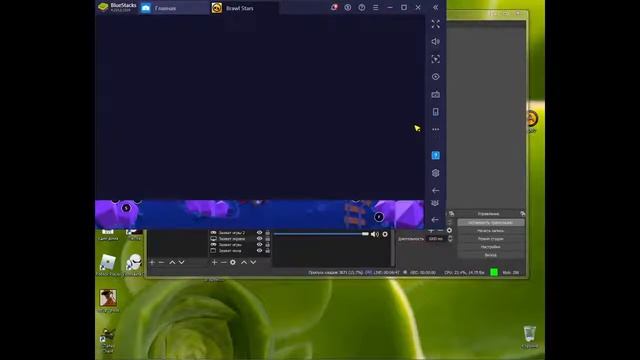This screenshot has height=360, width=640.
Task: Open Recycle Bin on desktop
Action: pyautogui.click(x=530, y=337)
